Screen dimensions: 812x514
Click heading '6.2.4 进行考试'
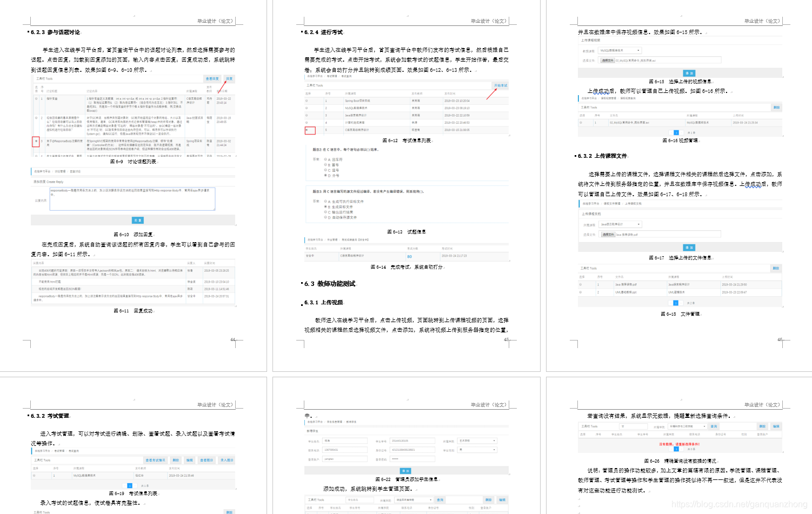pyautogui.click(x=323, y=32)
